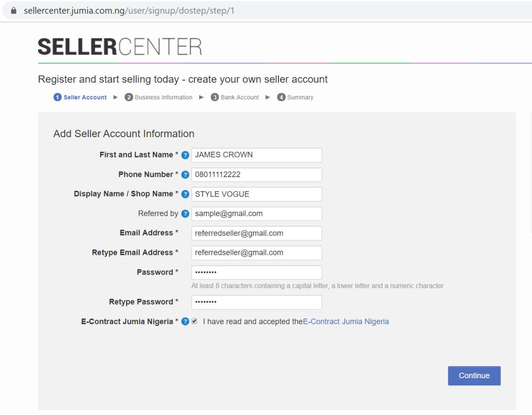Click help icon beside Referred by
This screenshot has width=532, height=415.
185,214
